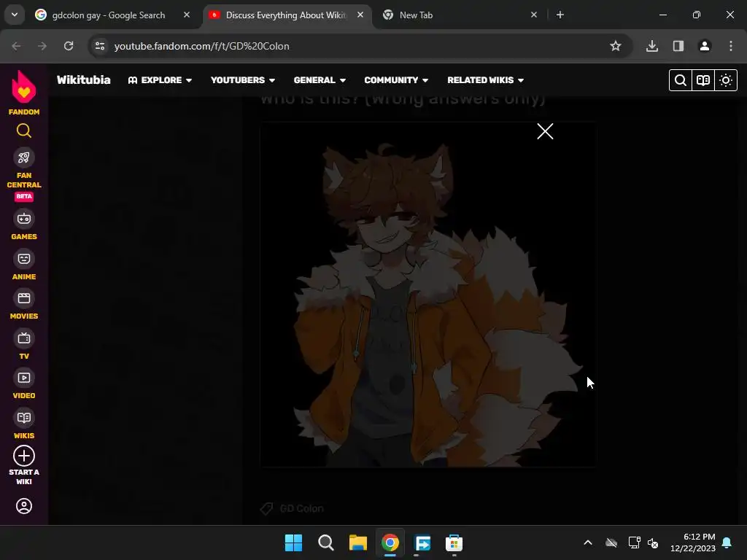Open the taskbar clock and date
The image size is (747, 560).
[x=693, y=542]
